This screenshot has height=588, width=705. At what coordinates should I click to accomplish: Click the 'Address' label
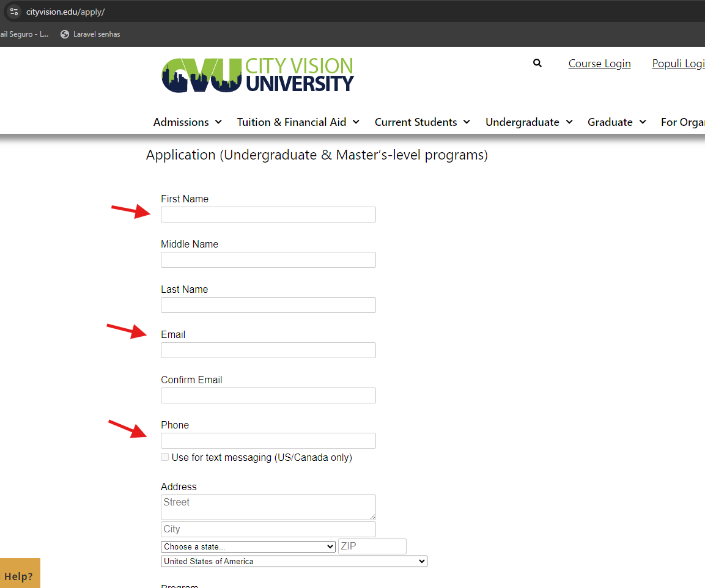179,487
